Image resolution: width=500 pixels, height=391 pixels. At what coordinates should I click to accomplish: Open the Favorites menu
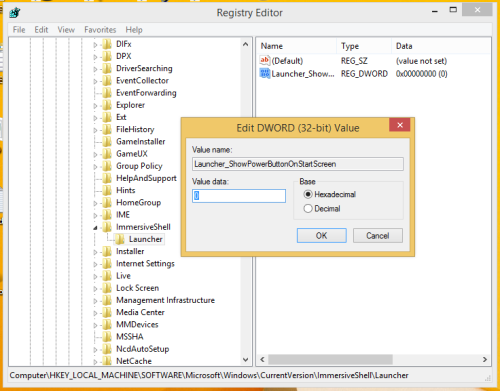(100, 30)
